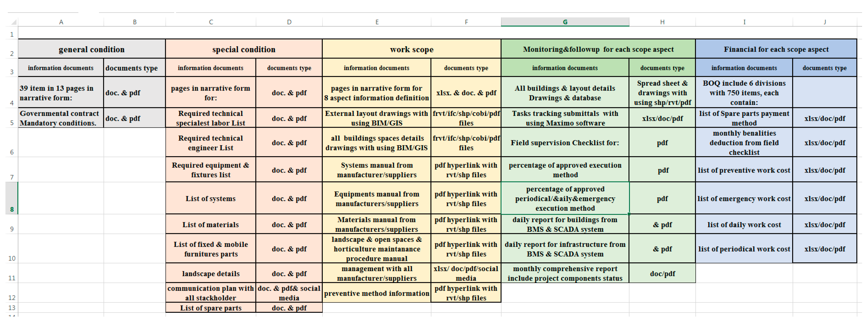Screen dimensions: 868x332
Task: Select column E header
Action: (377, 22)
